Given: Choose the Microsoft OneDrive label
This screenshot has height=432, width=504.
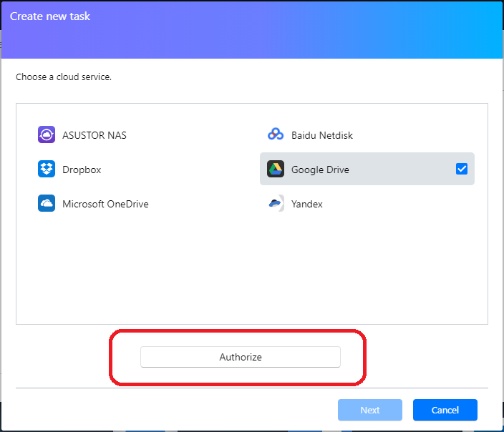Looking at the screenshot, I should 105,205.
